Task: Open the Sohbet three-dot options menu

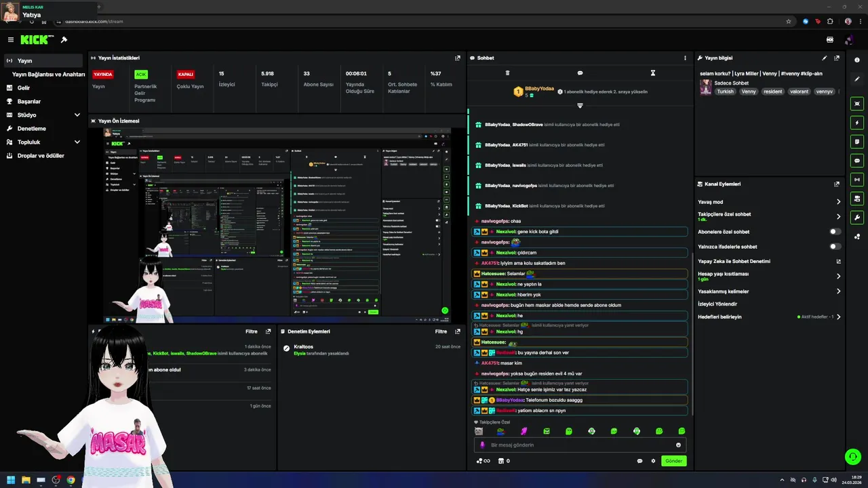Action: tap(685, 58)
